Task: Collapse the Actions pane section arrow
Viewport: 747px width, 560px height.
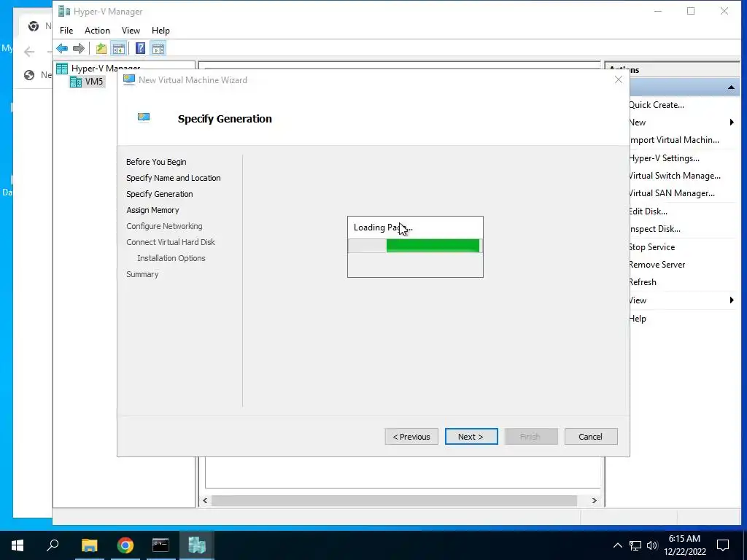Action: point(731,87)
